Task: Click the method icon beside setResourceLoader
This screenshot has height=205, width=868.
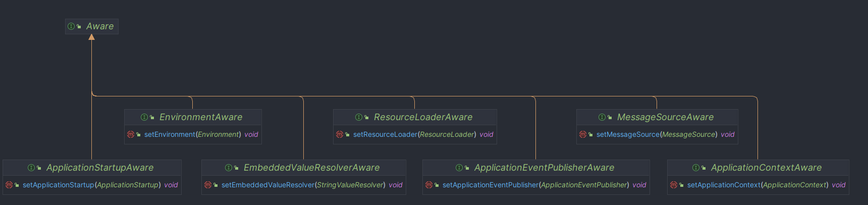Action: (x=340, y=134)
